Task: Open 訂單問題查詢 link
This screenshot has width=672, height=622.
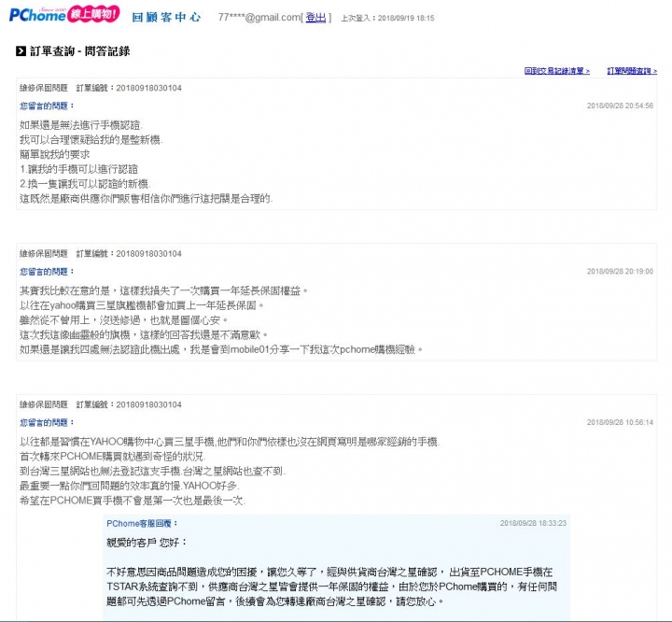Action: [632, 71]
